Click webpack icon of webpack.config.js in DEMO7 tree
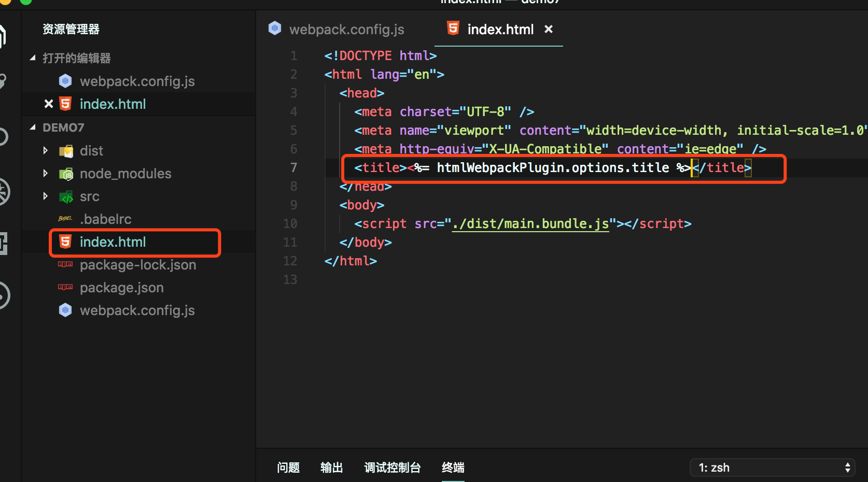Screen dimensions: 868x482 65,310
